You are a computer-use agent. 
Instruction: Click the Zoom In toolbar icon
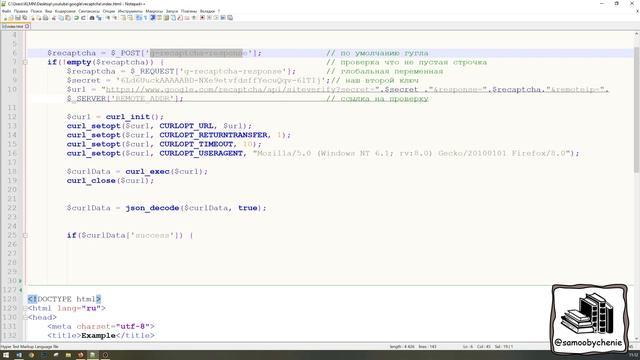click(x=108, y=18)
